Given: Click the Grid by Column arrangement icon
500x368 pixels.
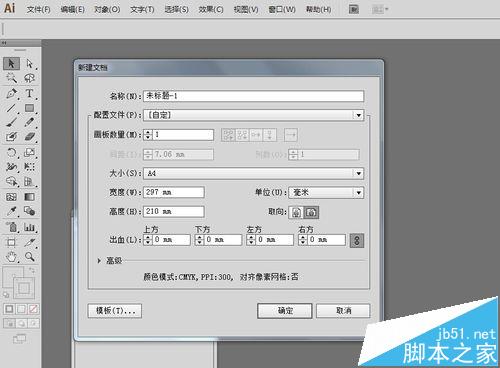Looking at the screenshot, I should pyautogui.click(x=242, y=135).
